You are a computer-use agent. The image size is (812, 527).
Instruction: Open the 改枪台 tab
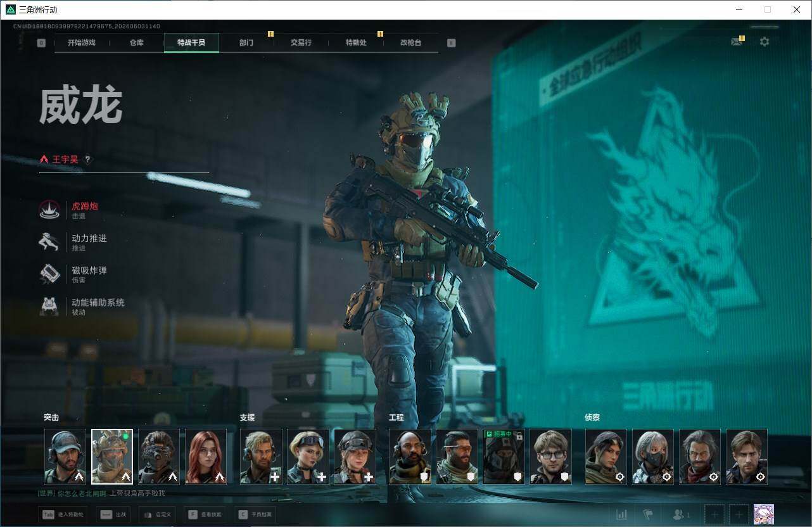pyautogui.click(x=410, y=43)
